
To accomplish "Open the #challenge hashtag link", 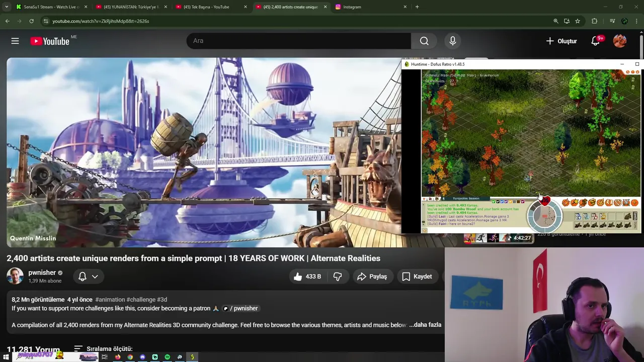I will click(x=141, y=300).
